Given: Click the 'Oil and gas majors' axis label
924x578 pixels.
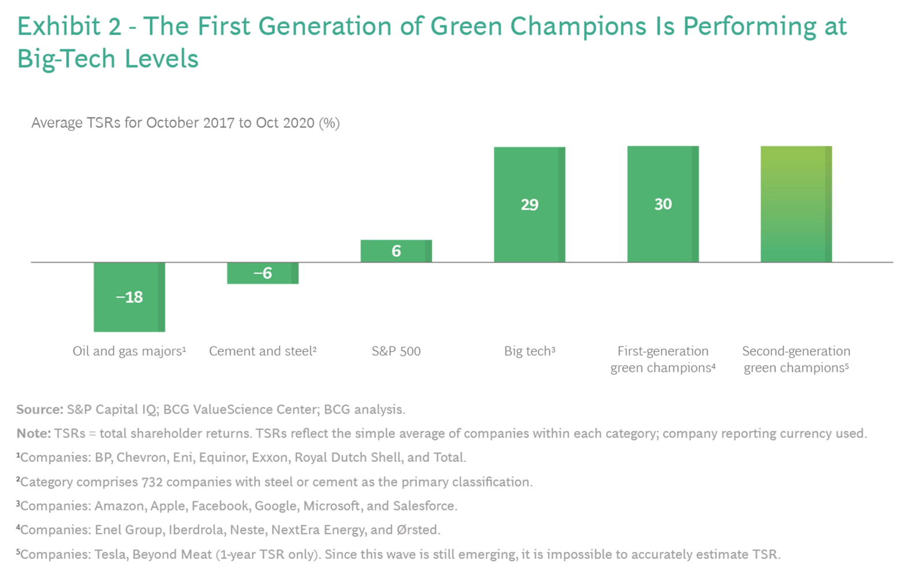Looking at the screenshot, I should pyautogui.click(x=129, y=351).
